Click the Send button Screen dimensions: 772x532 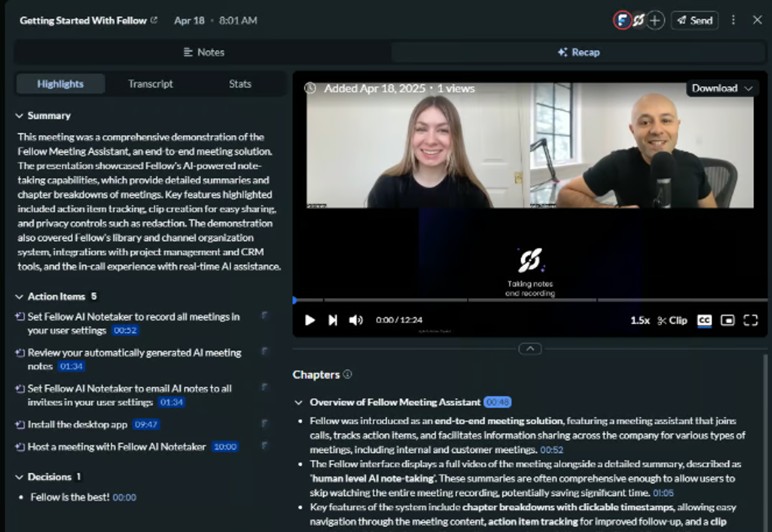(695, 21)
